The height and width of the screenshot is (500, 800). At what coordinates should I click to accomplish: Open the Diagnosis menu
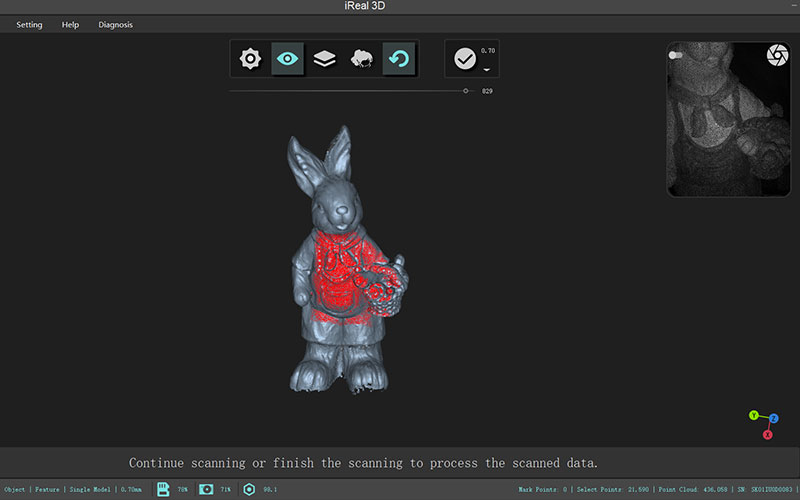[x=115, y=25]
